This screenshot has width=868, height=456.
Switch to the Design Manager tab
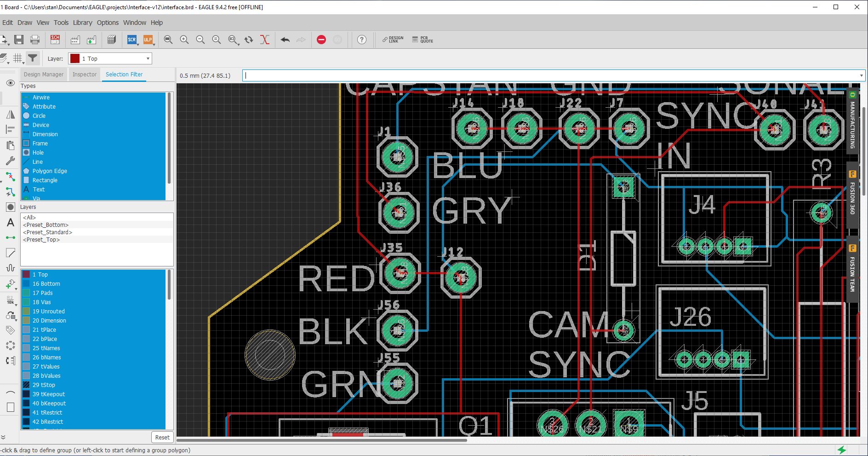(x=44, y=75)
